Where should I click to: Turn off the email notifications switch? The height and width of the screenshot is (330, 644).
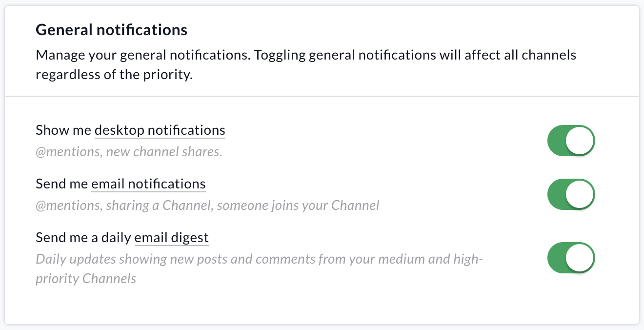[x=571, y=195]
